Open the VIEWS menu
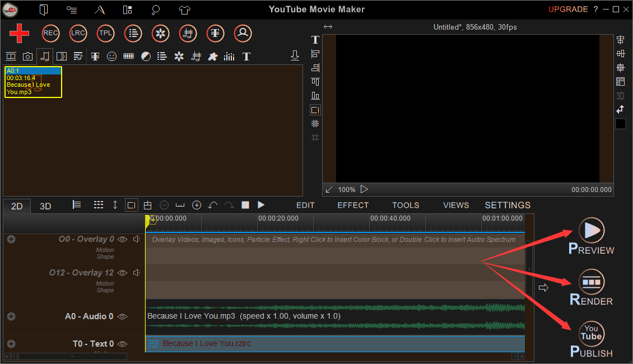This screenshot has width=633, height=364. tap(456, 206)
